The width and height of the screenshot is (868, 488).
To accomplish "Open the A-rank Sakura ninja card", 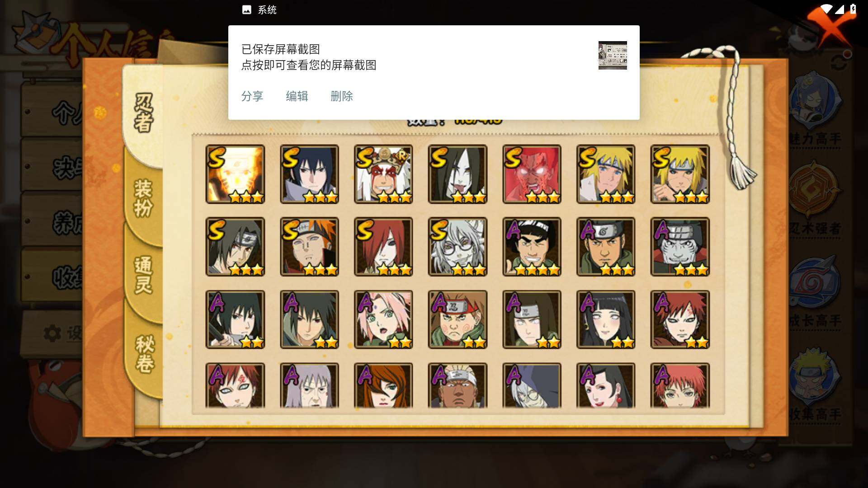I will pyautogui.click(x=383, y=320).
